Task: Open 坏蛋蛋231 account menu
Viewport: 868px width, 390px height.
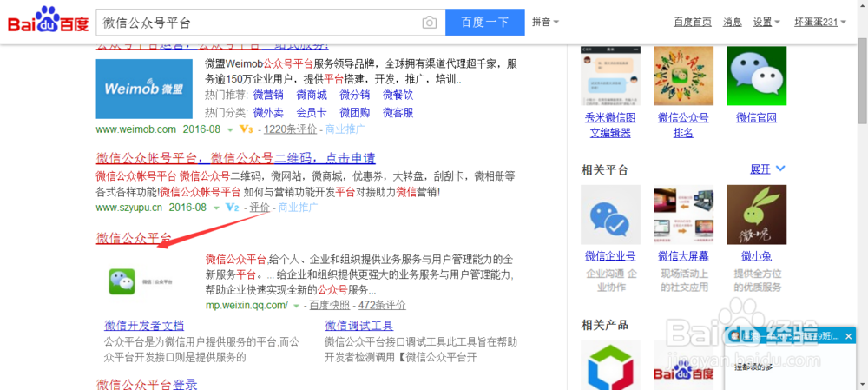Action: (820, 23)
